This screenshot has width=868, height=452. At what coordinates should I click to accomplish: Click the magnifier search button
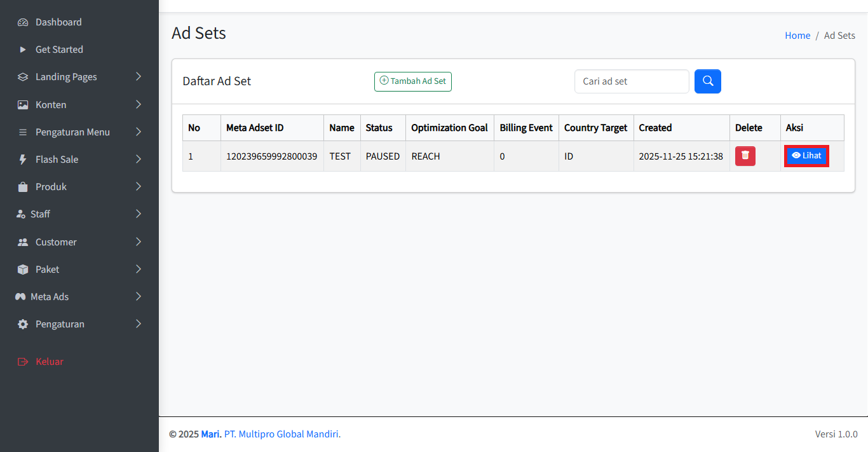(x=707, y=81)
